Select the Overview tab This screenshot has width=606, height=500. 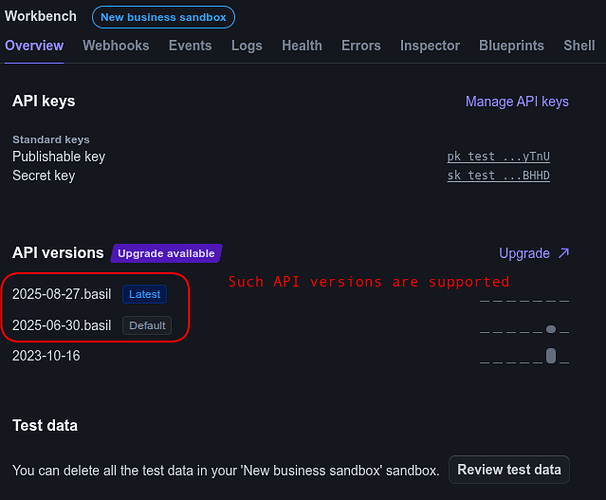34,46
